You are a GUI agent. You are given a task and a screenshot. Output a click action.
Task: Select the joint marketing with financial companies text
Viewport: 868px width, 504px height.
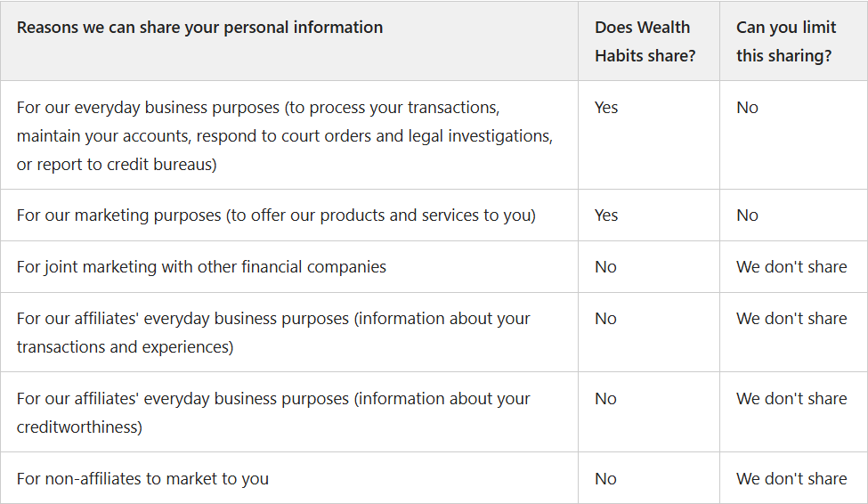(201, 267)
